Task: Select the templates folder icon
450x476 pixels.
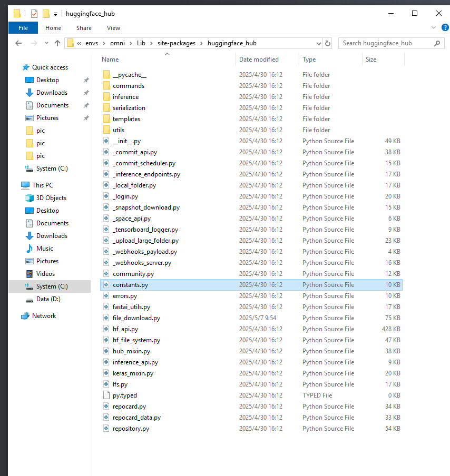Action: pyautogui.click(x=106, y=118)
